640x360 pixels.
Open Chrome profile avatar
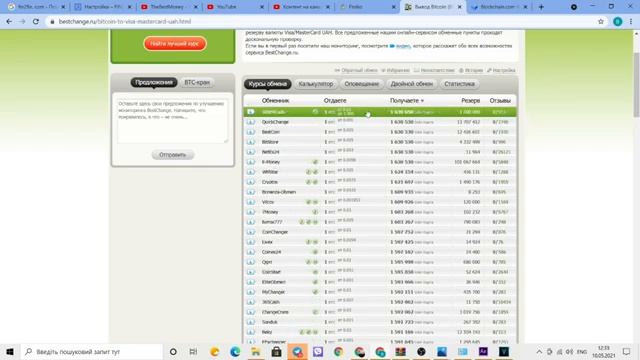618,22
